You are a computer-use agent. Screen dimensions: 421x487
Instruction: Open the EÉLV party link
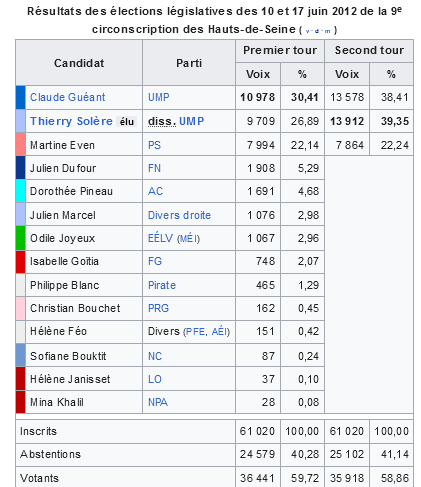click(x=160, y=238)
